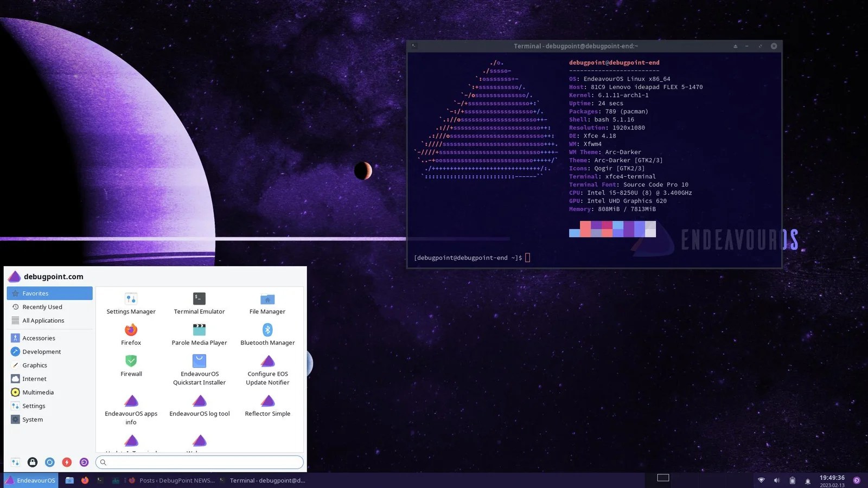Click the application search field
Image resolution: width=868 pixels, height=488 pixels.
199,462
